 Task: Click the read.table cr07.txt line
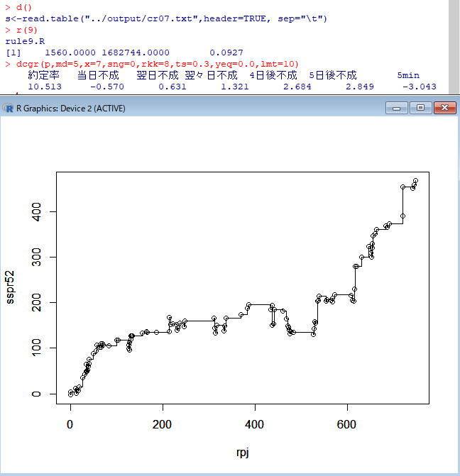coord(166,19)
